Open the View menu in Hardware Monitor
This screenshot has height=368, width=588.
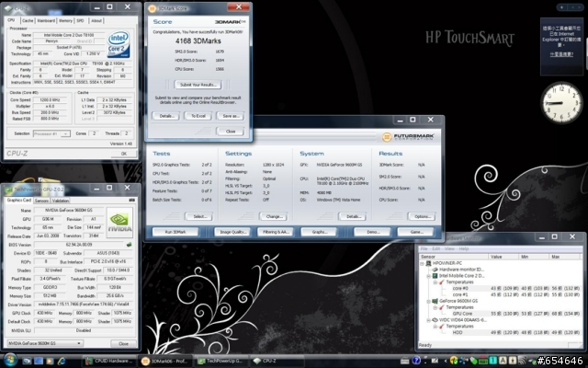click(449, 248)
